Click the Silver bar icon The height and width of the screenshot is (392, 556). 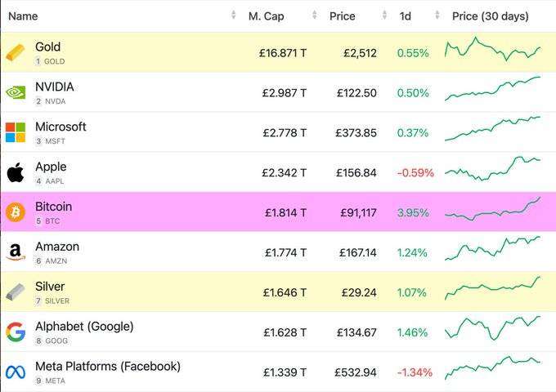coord(16,292)
